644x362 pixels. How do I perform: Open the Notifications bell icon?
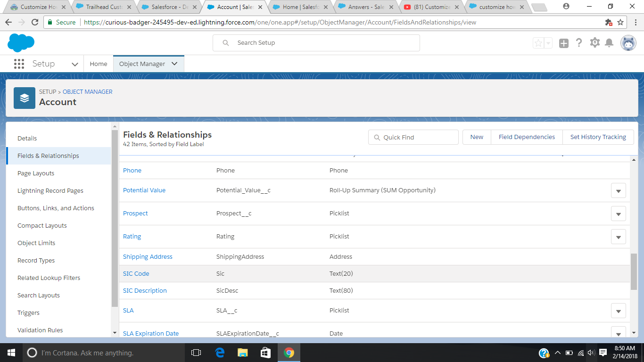(x=609, y=43)
